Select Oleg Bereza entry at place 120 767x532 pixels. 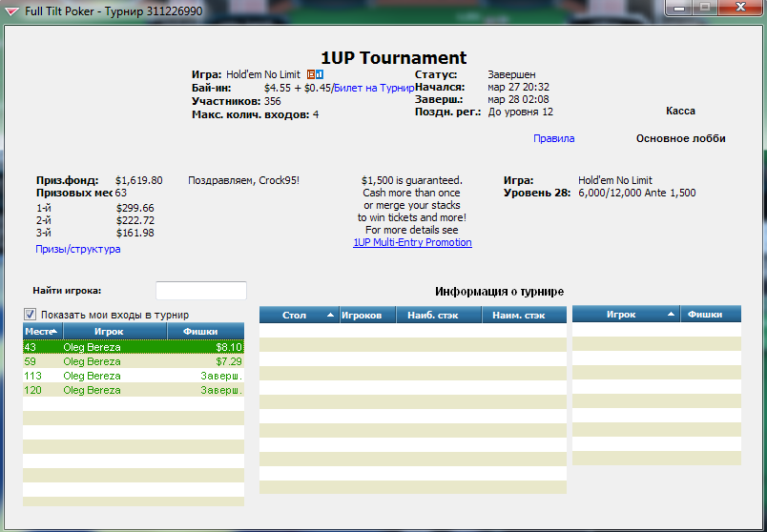[x=134, y=390]
